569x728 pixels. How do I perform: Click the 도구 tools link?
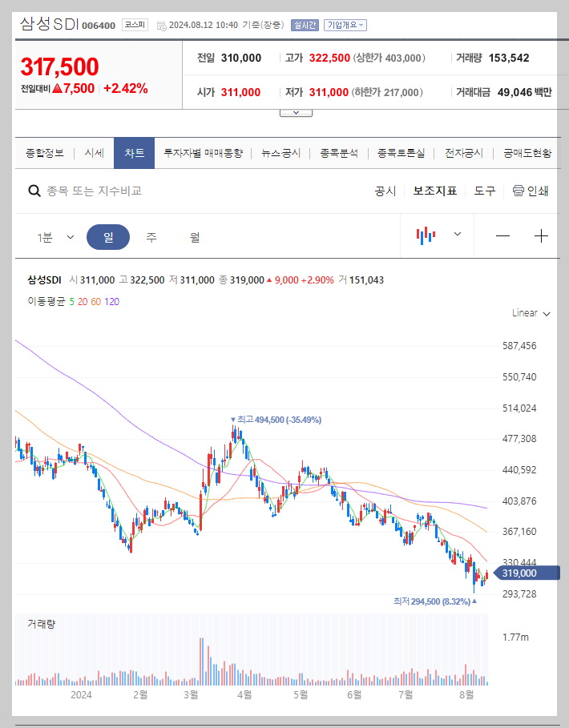pyautogui.click(x=484, y=191)
